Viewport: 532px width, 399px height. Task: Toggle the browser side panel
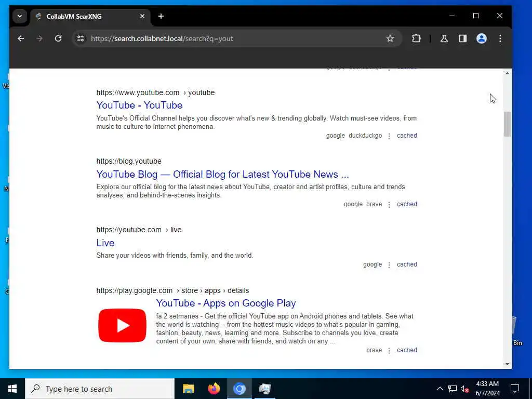click(463, 38)
